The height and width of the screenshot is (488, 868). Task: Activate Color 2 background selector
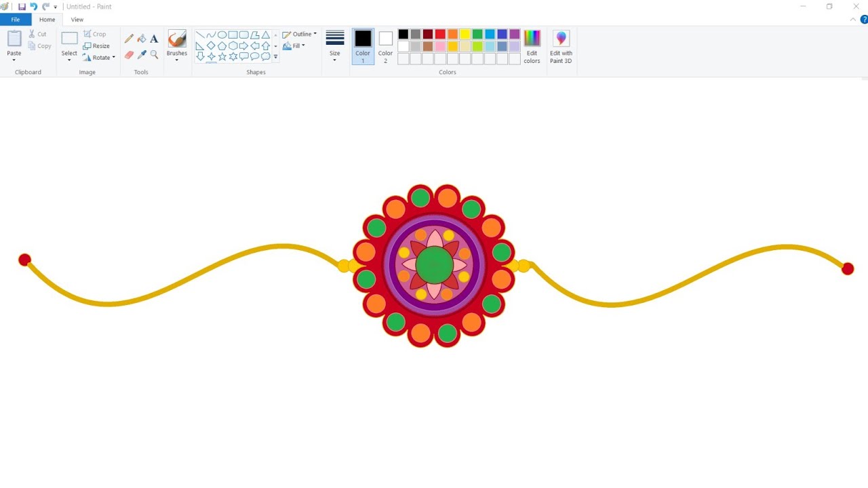385,47
